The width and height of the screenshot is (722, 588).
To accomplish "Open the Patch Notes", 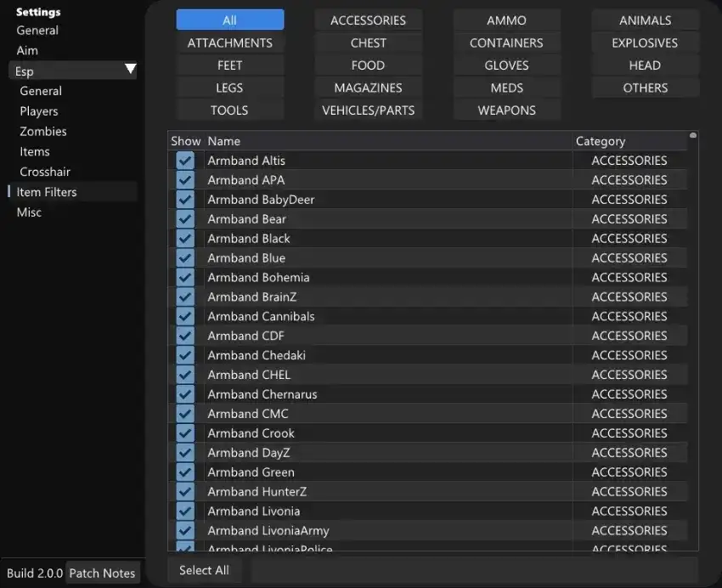I will [x=102, y=573].
